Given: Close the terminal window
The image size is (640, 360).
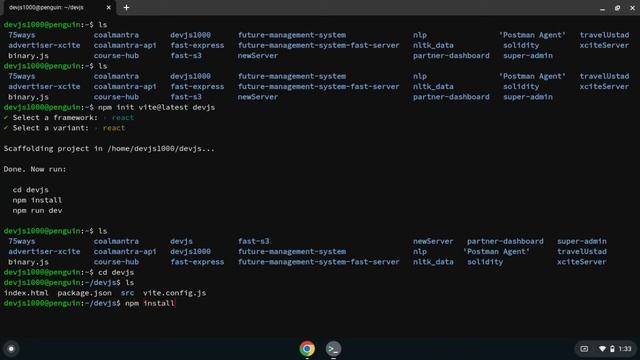Looking at the screenshot, I should point(632,8).
